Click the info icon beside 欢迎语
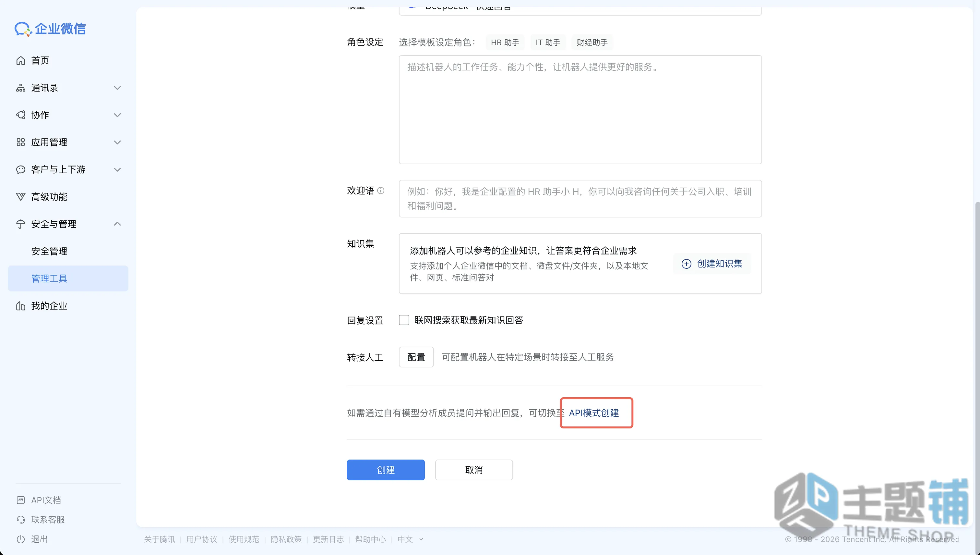 point(381,191)
